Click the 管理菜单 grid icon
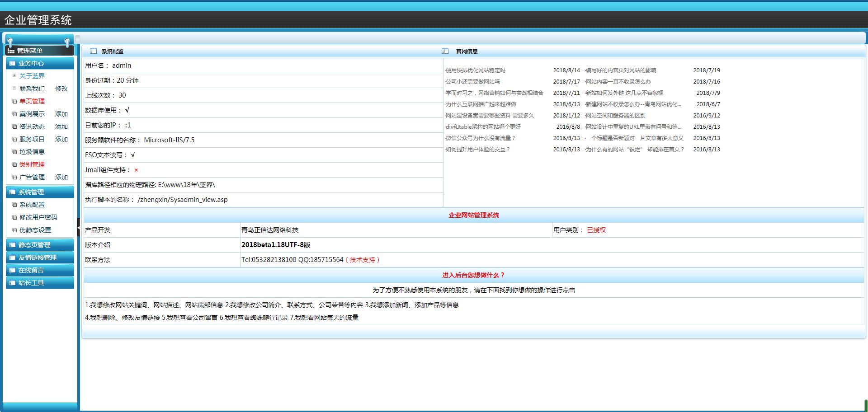 [x=11, y=51]
